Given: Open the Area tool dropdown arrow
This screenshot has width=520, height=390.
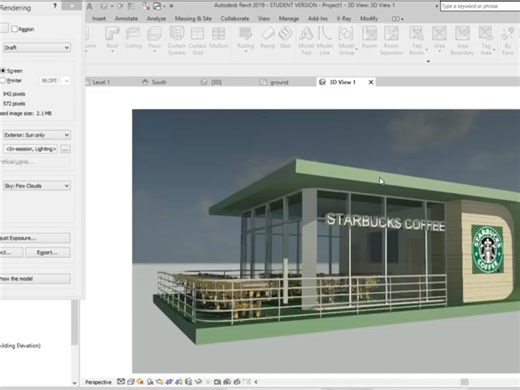Looking at the screenshot, I should tap(439, 51).
